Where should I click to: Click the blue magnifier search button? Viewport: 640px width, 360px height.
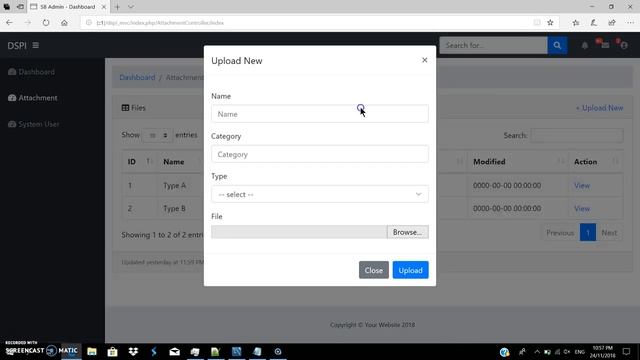tap(557, 45)
